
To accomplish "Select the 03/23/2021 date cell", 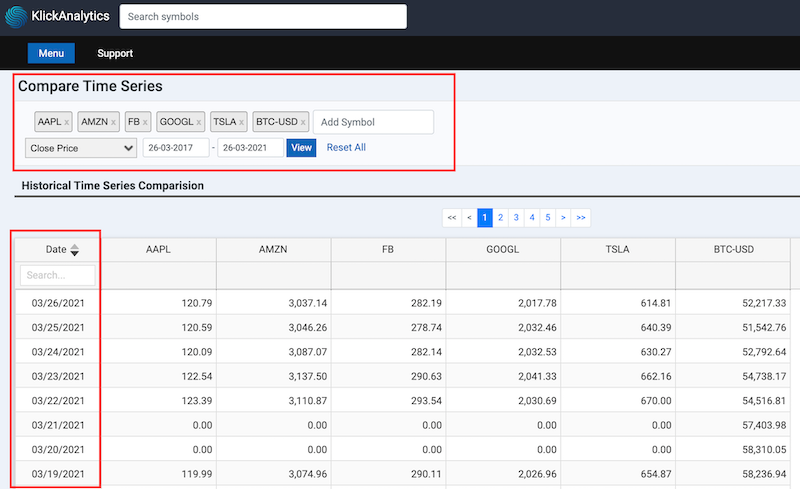I will (58, 377).
